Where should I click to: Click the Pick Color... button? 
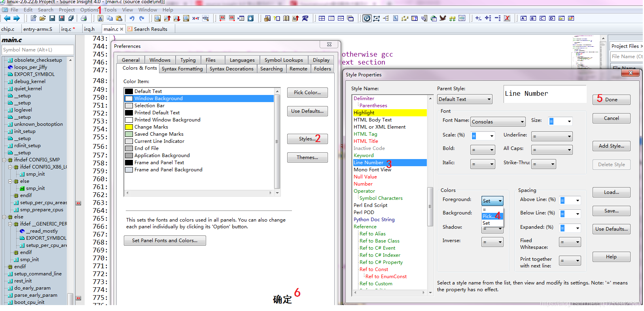coord(307,93)
